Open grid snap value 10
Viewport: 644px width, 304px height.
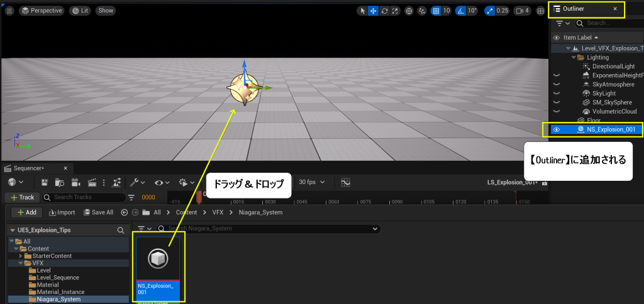(x=447, y=11)
